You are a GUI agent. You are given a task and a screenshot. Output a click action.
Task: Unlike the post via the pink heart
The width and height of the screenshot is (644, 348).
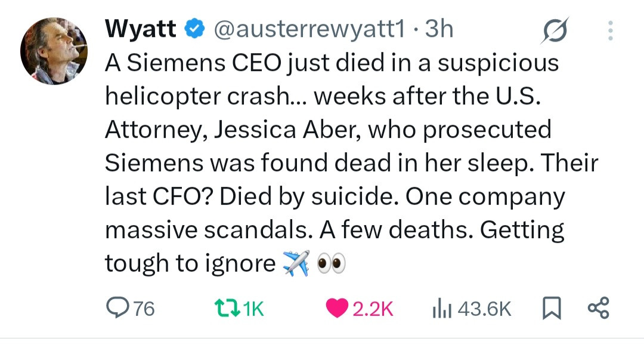[337, 308]
